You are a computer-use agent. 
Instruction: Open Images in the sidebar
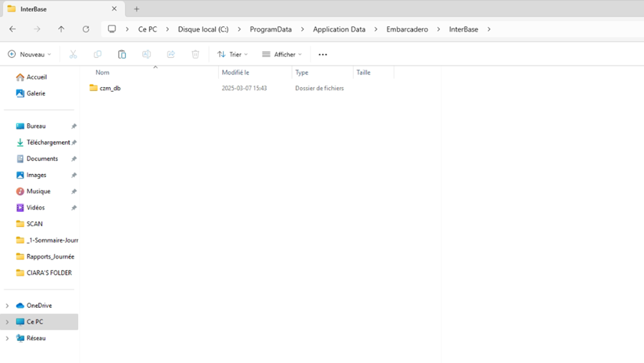(x=31, y=175)
